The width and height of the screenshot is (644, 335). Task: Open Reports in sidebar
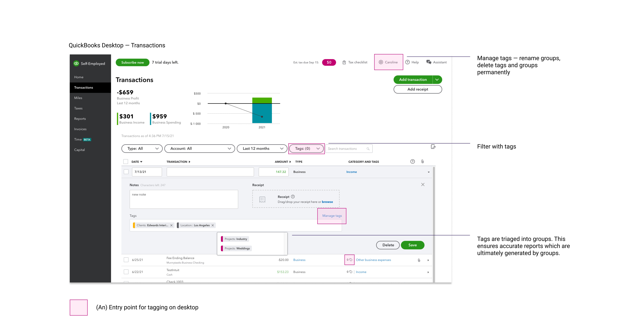coord(90,119)
